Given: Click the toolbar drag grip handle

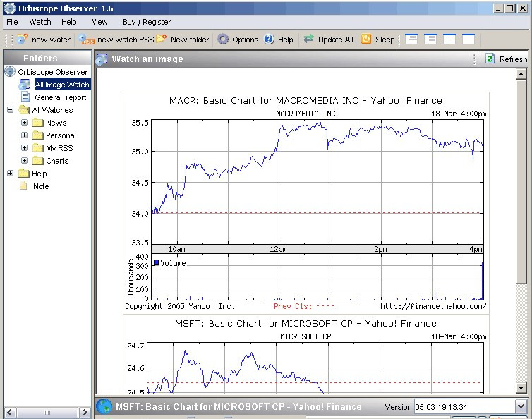Looking at the screenshot, I should [x=9, y=40].
